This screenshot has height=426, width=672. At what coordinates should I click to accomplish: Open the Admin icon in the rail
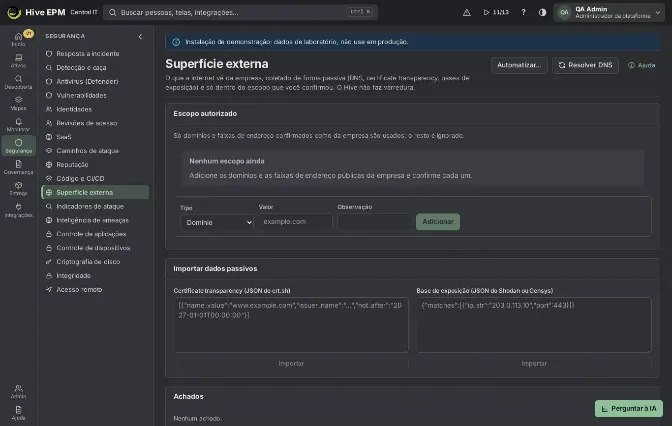point(18,391)
